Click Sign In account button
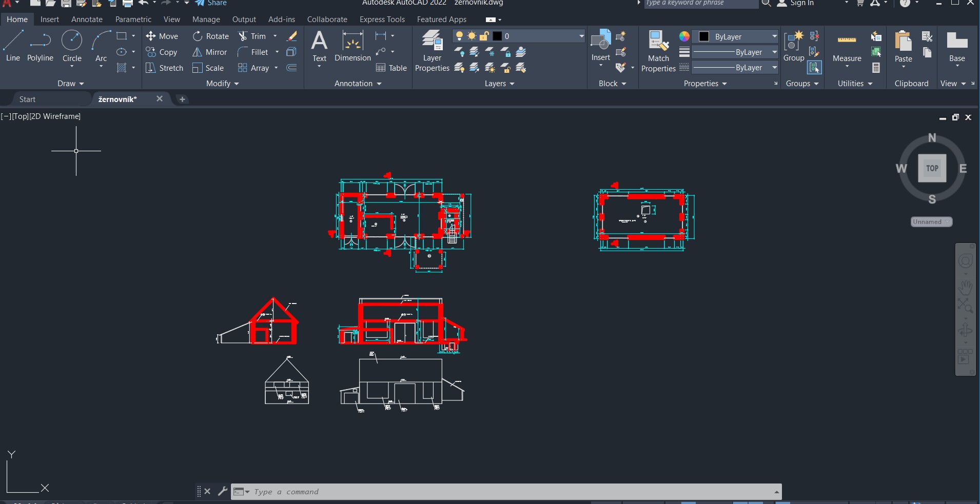980x504 pixels. tap(795, 3)
